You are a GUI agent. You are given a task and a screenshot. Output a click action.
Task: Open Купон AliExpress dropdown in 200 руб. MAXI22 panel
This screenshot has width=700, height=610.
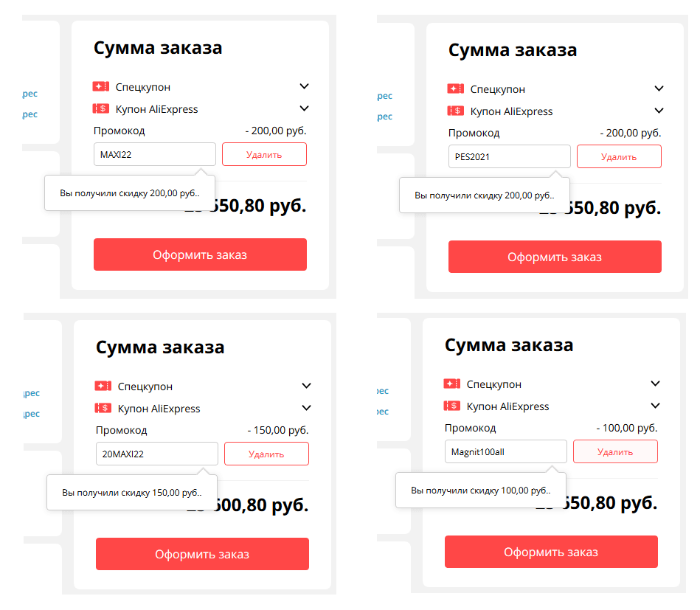tap(304, 109)
